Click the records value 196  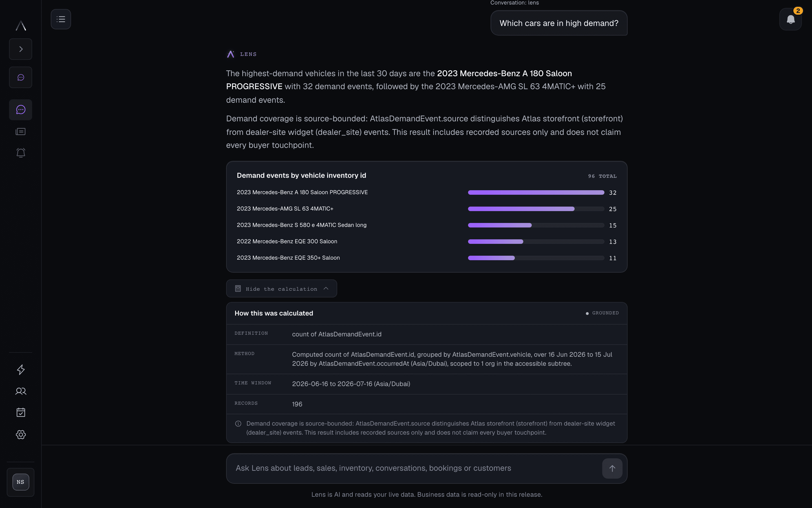(297, 404)
